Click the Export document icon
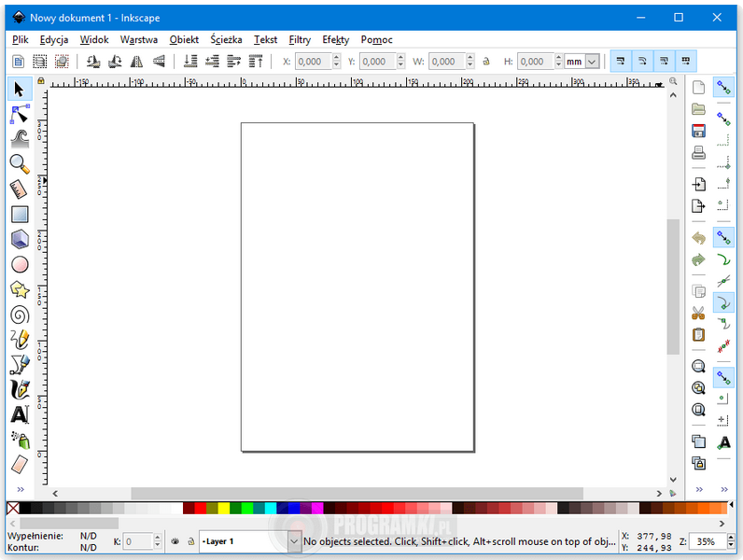The width and height of the screenshot is (743, 560). point(698,205)
